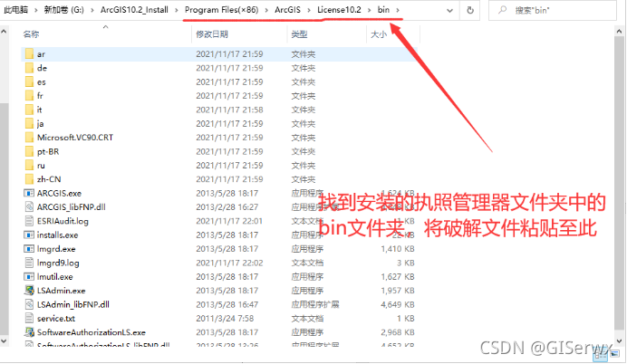Click service.txt document icon

tap(29, 319)
